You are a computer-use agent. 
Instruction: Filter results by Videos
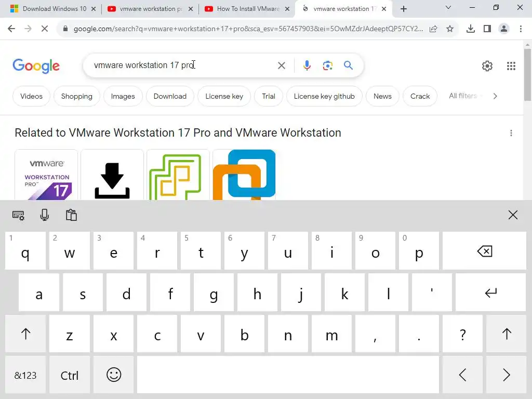click(x=31, y=96)
